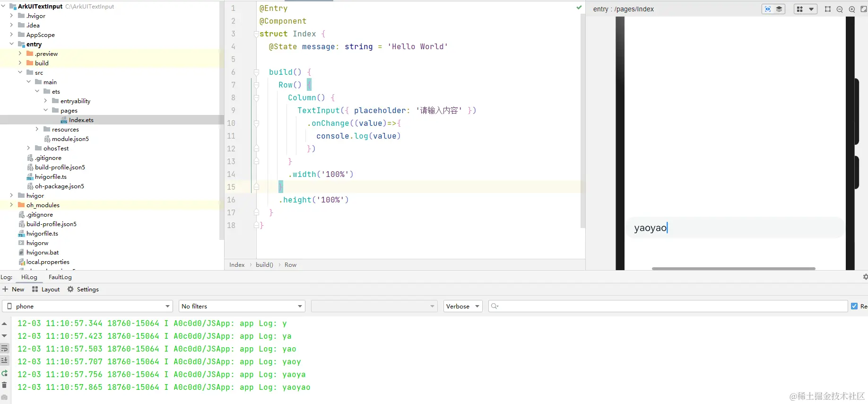Open the log Settings

coord(83,289)
